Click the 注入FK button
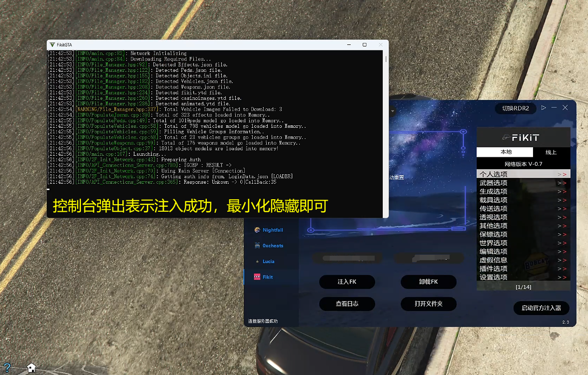Image resolution: width=588 pixels, height=375 pixels. pyautogui.click(x=347, y=282)
